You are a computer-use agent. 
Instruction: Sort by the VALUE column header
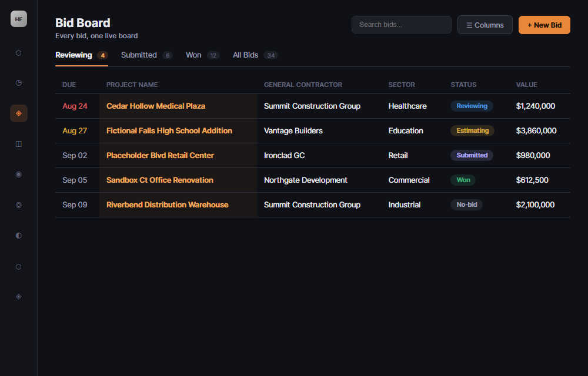click(526, 85)
